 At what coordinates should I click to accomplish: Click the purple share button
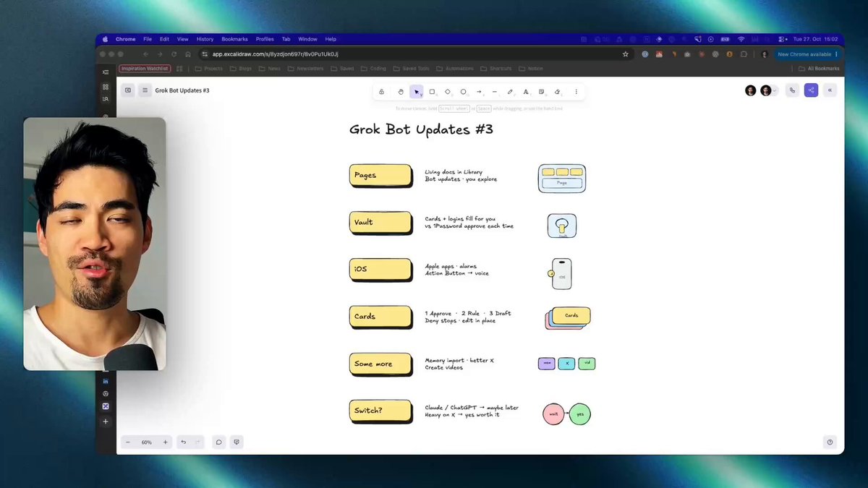click(x=811, y=90)
